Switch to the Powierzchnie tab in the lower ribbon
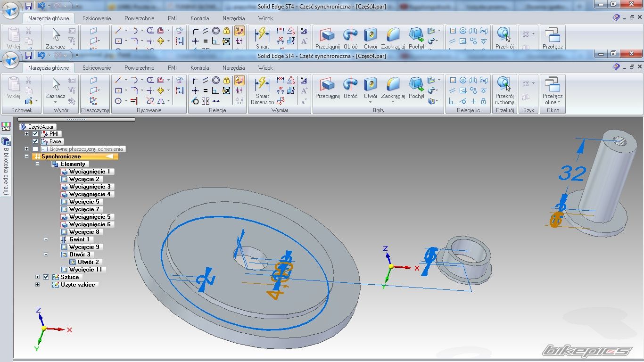The image size is (644, 362). click(x=140, y=68)
